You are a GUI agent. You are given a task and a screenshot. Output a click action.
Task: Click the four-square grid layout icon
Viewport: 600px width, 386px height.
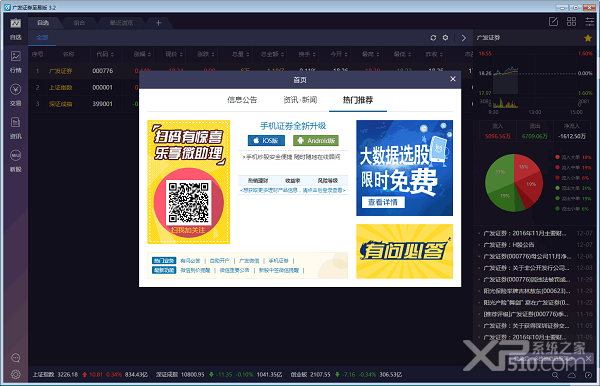[x=571, y=21]
